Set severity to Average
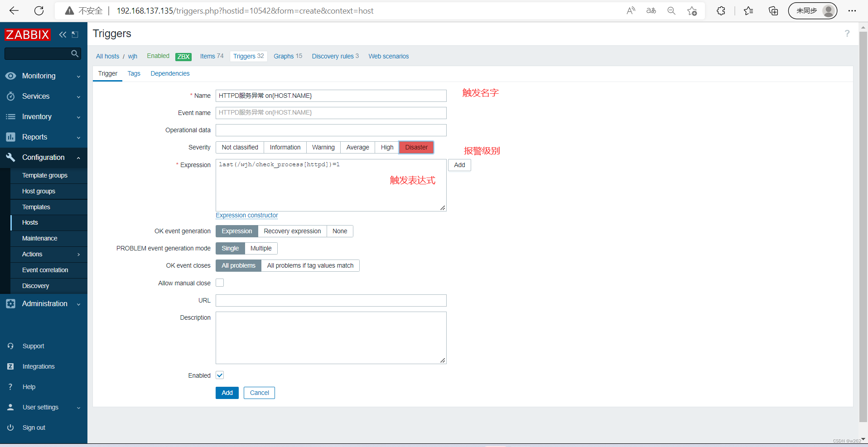Image resolution: width=868 pixels, height=447 pixels. coord(358,147)
